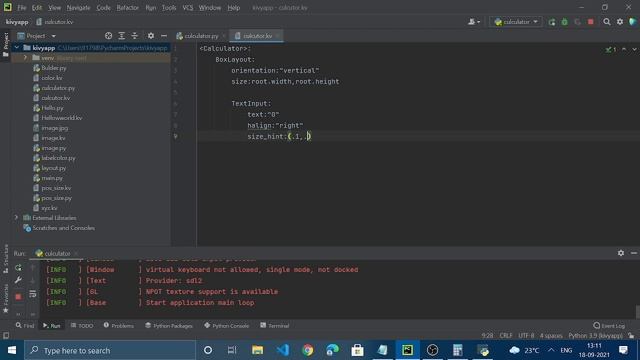Open the Terminal tool window

pos(275,325)
